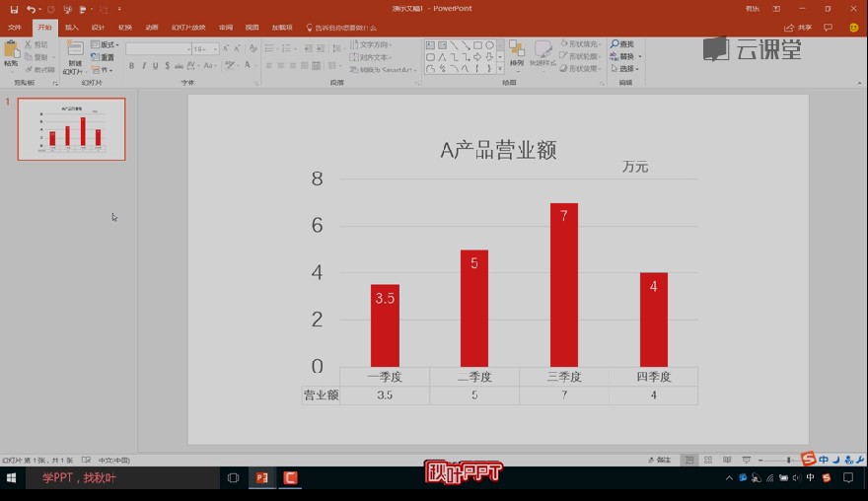Open the Select (选择) dropdown

click(625, 69)
